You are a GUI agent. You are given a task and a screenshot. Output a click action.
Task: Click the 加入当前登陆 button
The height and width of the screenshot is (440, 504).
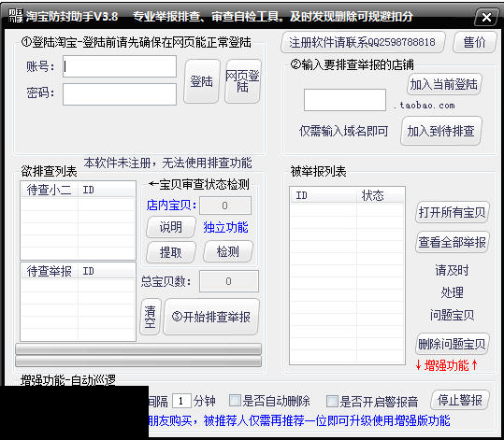click(x=444, y=84)
